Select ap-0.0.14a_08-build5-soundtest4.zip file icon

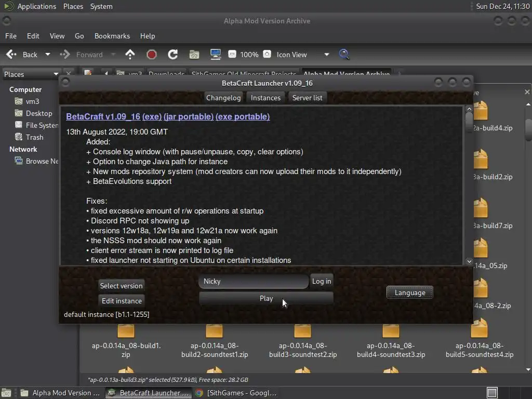pyautogui.click(x=480, y=328)
